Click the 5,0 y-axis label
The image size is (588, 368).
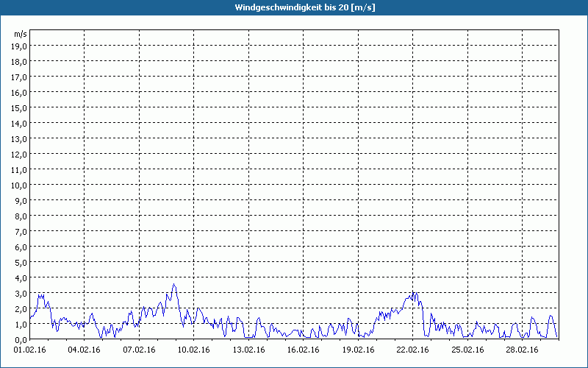click(x=21, y=263)
